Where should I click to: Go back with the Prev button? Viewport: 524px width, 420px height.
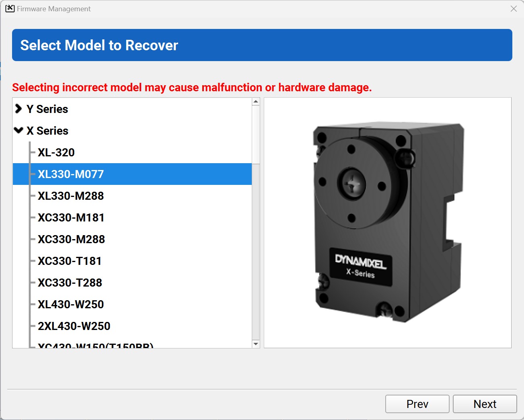pos(417,404)
